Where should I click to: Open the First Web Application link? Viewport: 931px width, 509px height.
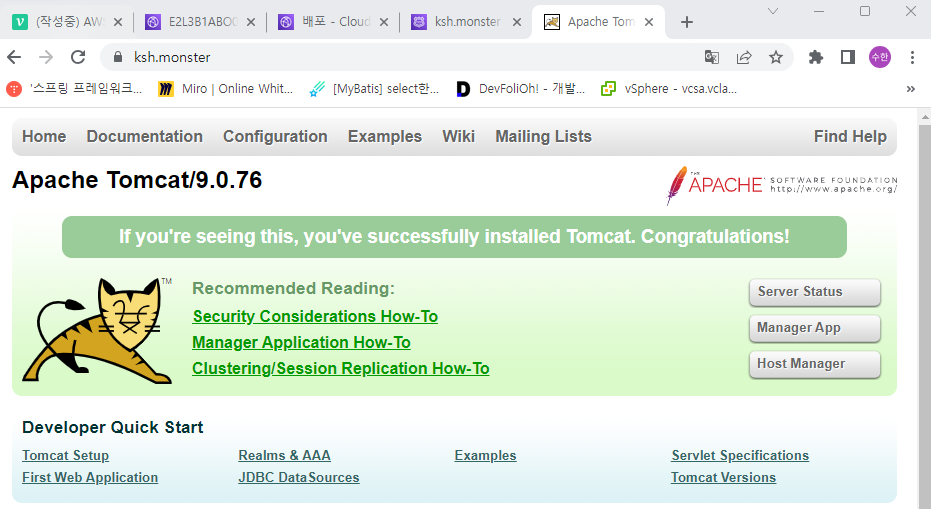(90, 478)
